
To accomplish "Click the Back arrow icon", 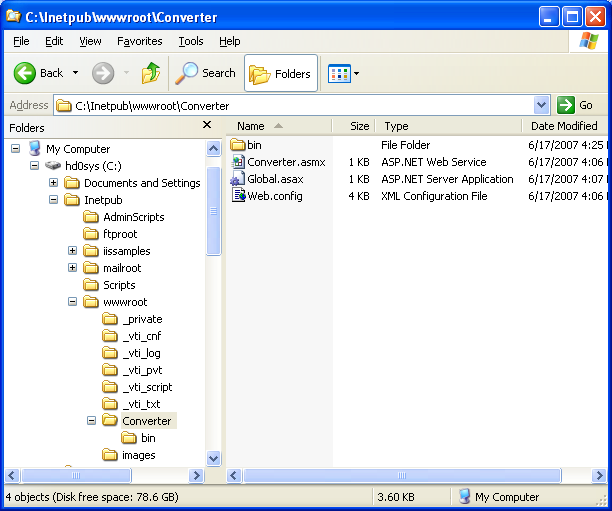I will click(x=26, y=73).
